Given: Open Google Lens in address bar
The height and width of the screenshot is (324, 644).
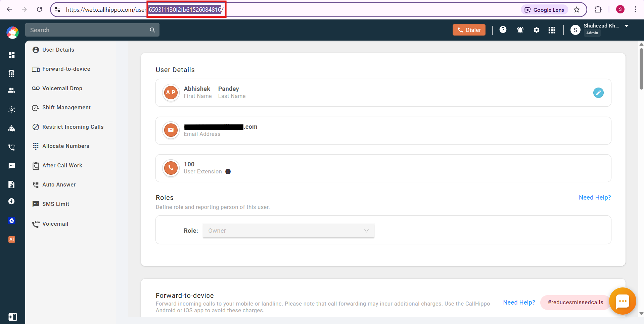Looking at the screenshot, I should pyautogui.click(x=544, y=10).
